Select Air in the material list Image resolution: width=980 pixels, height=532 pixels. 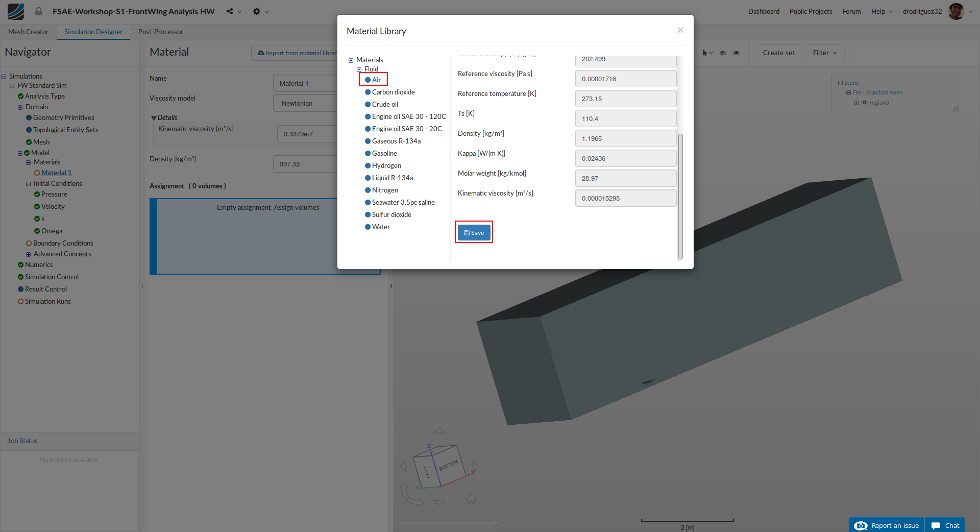pyautogui.click(x=376, y=80)
